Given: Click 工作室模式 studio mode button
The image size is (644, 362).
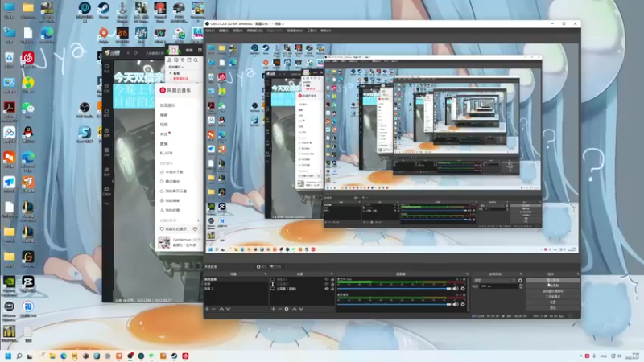Looking at the screenshot, I should (x=553, y=296).
